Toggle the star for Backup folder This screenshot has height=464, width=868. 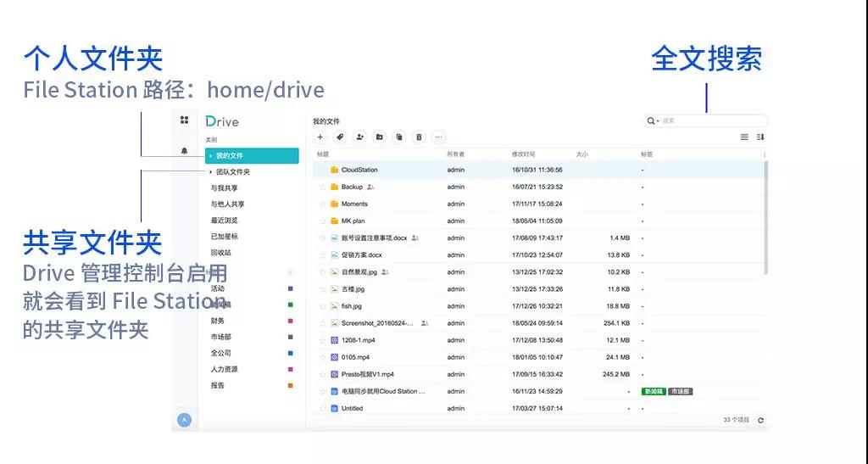(x=323, y=187)
